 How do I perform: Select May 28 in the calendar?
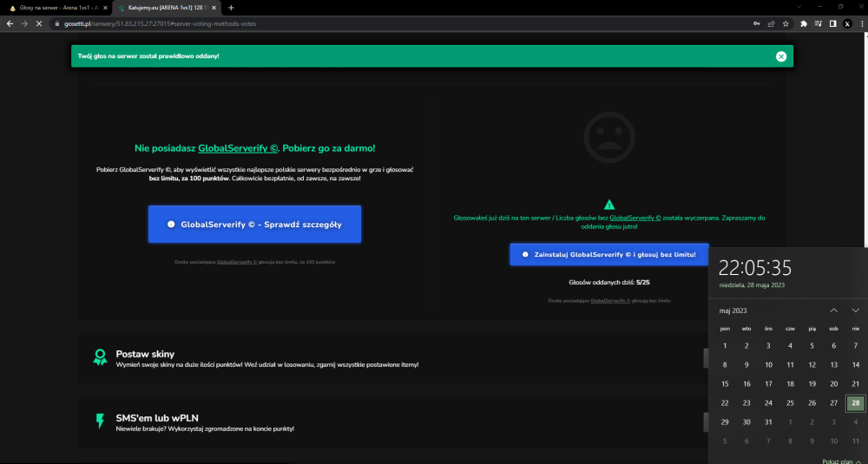(x=855, y=403)
